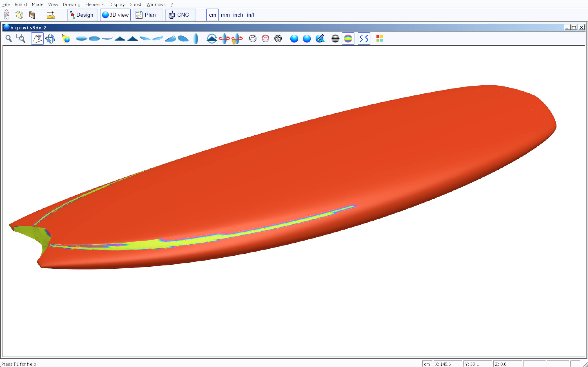The image size is (588, 367).
Task: Select the 3D rotate view tool
Action: click(50, 39)
